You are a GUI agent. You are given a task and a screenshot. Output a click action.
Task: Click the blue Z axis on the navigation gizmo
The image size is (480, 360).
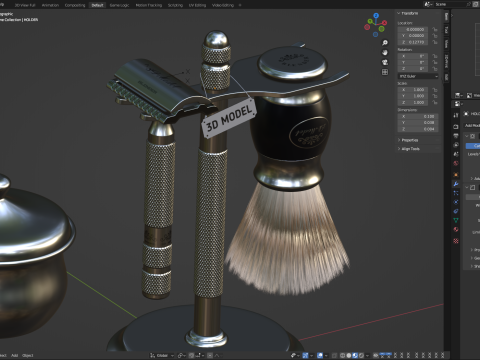pos(376,15)
